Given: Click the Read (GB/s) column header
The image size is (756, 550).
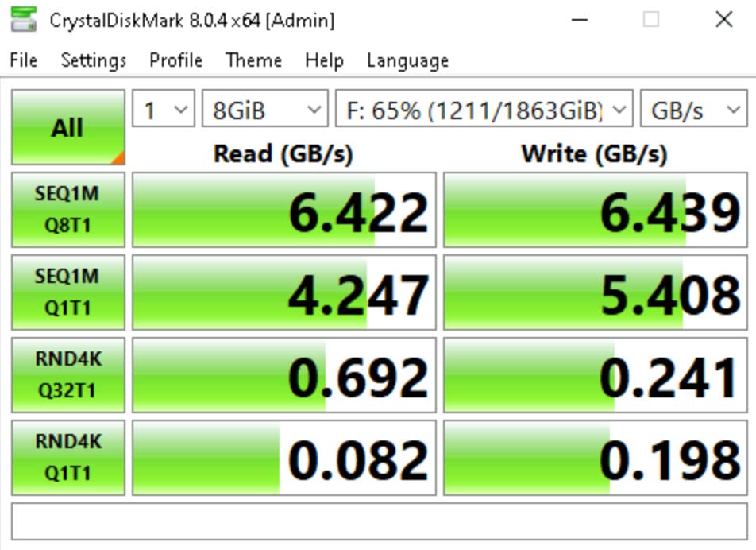Looking at the screenshot, I should tap(283, 154).
